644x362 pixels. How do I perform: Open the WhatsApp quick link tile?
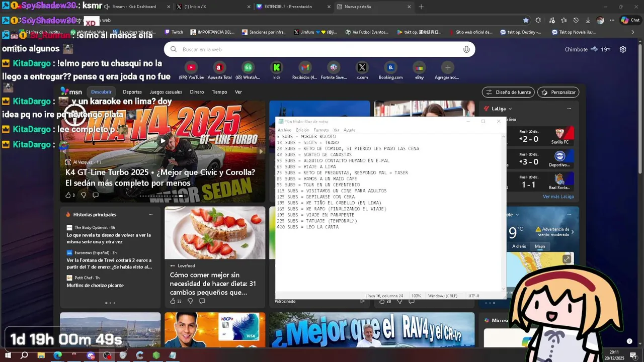[x=248, y=70]
